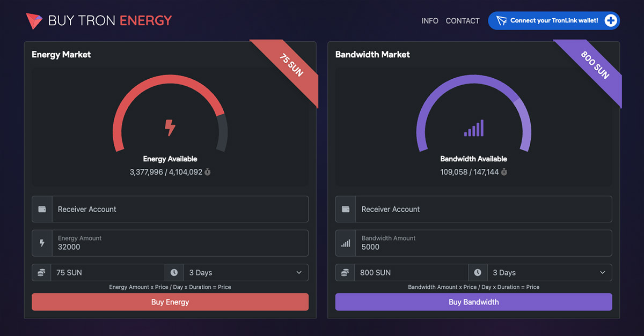Click the Bandwidth Receiver Account input field
The image size is (644, 336).
(483, 209)
